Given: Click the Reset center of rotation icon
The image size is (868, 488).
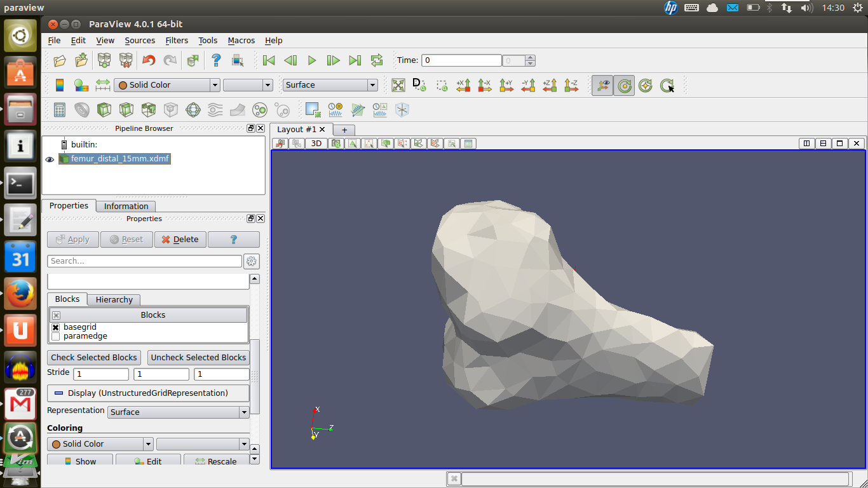Looking at the screenshot, I should (646, 85).
